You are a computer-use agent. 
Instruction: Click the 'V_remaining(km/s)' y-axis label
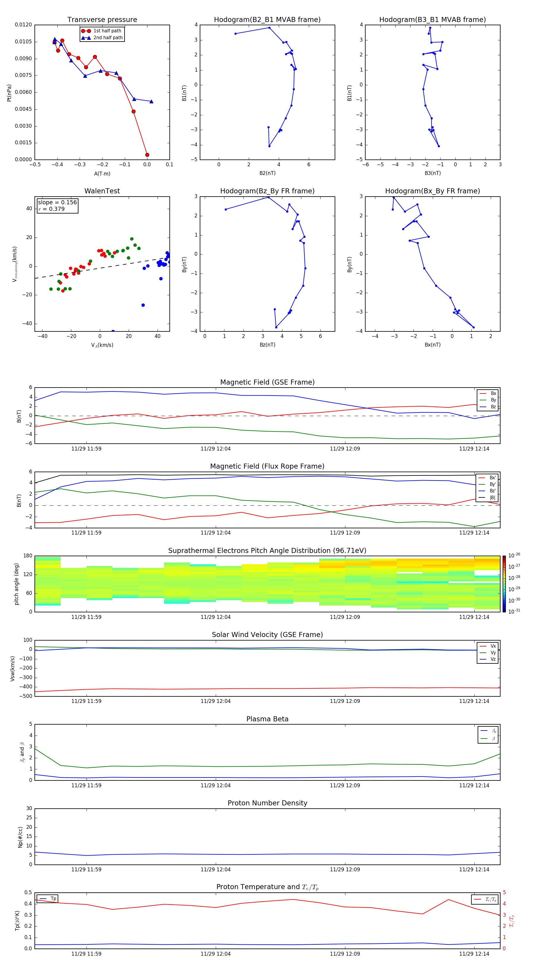click(15, 264)
